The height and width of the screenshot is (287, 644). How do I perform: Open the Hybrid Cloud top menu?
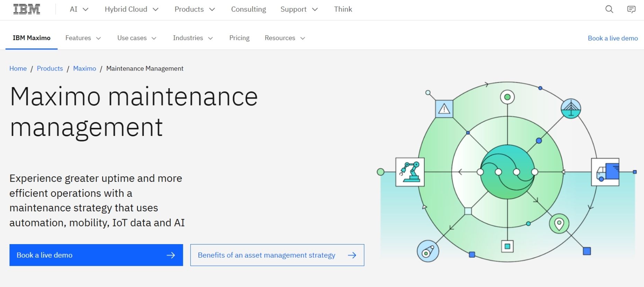tap(132, 9)
